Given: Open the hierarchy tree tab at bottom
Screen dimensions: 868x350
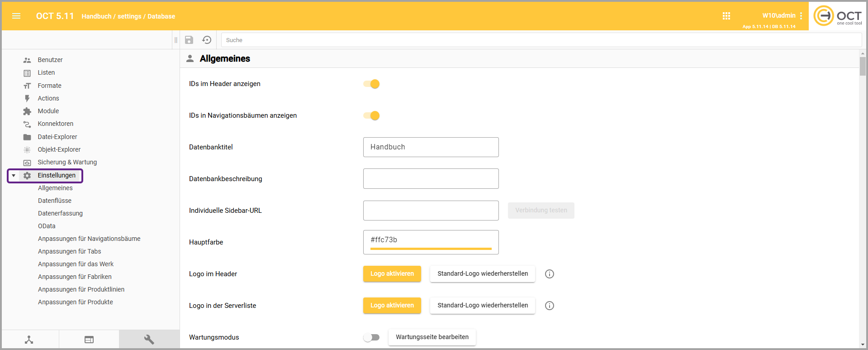Looking at the screenshot, I should pyautogui.click(x=29, y=340).
